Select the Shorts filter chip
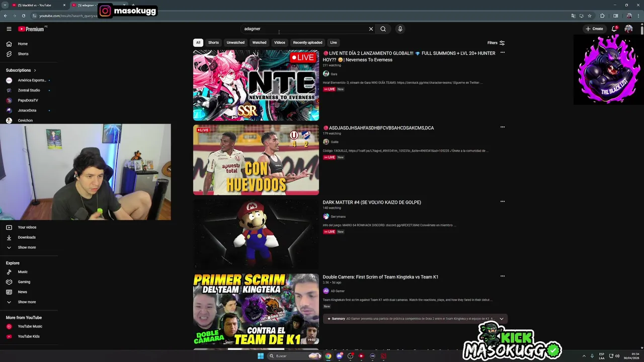 point(213,43)
